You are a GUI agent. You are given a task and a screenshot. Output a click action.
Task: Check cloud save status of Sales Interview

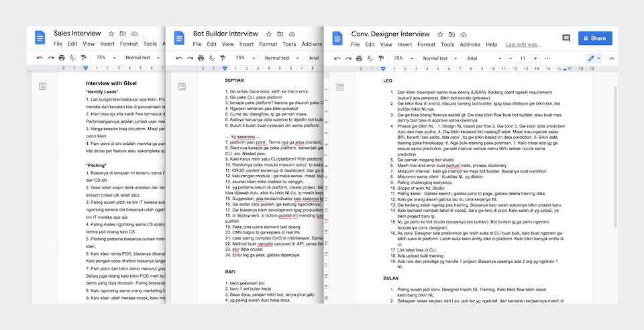click(134, 34)
